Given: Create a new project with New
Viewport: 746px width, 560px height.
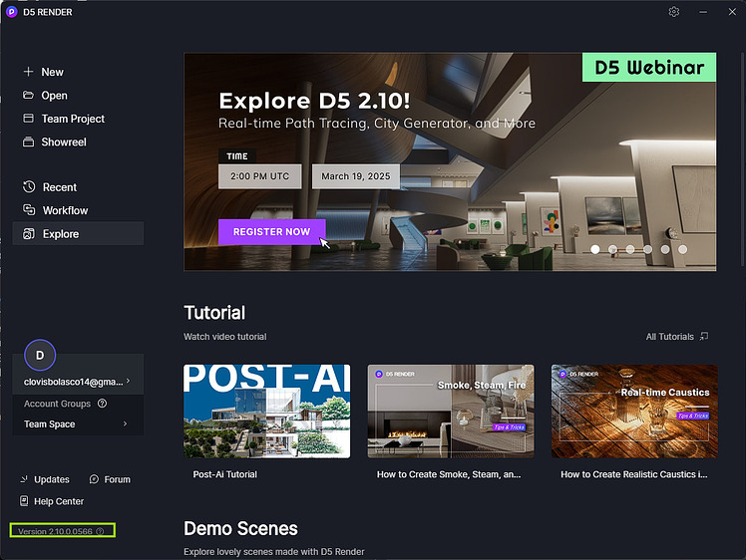Looking at the screenshot, I should [52, 72].
